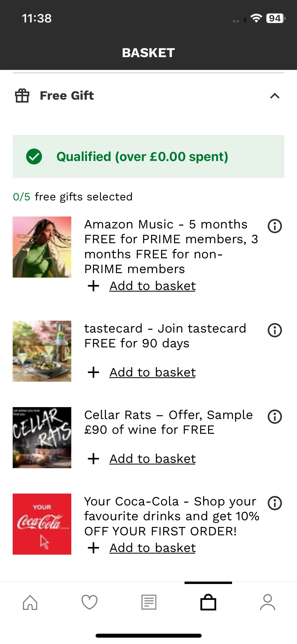The image size is (297, 644).
Task: Add tastecard gift to basket
Action: (x=152, y=372)
